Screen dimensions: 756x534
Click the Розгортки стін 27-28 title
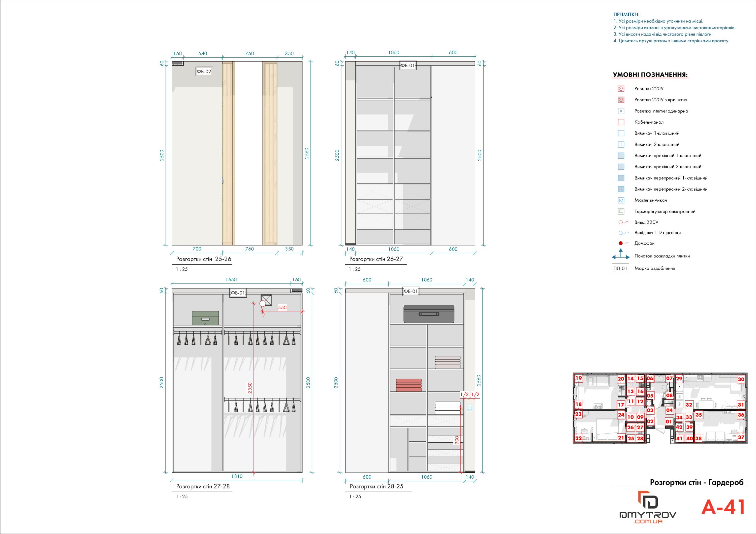click(203, 486)
